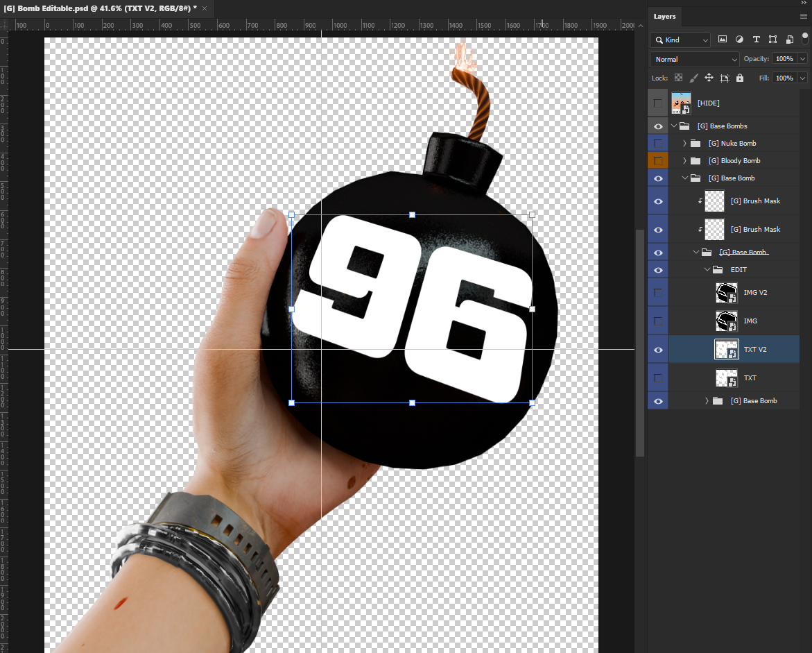Select the TXT V2 smart object thumbnail
The height and width of the screenshot is (653, 812).
727,349
